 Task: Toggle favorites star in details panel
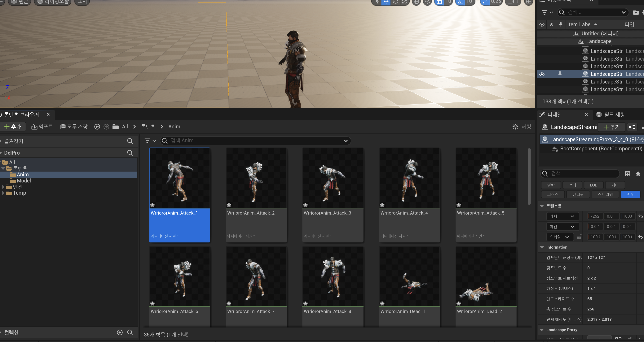(x=638, y=173)
